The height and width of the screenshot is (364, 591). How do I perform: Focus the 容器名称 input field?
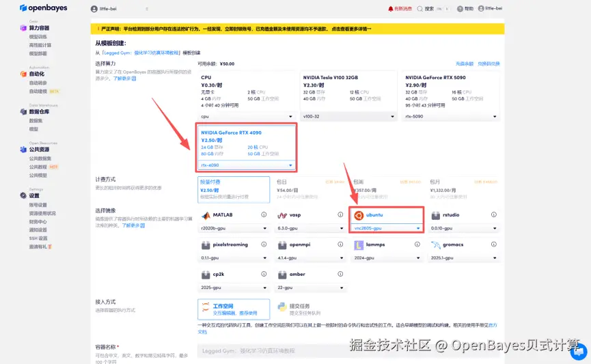[x=348, y=351]
